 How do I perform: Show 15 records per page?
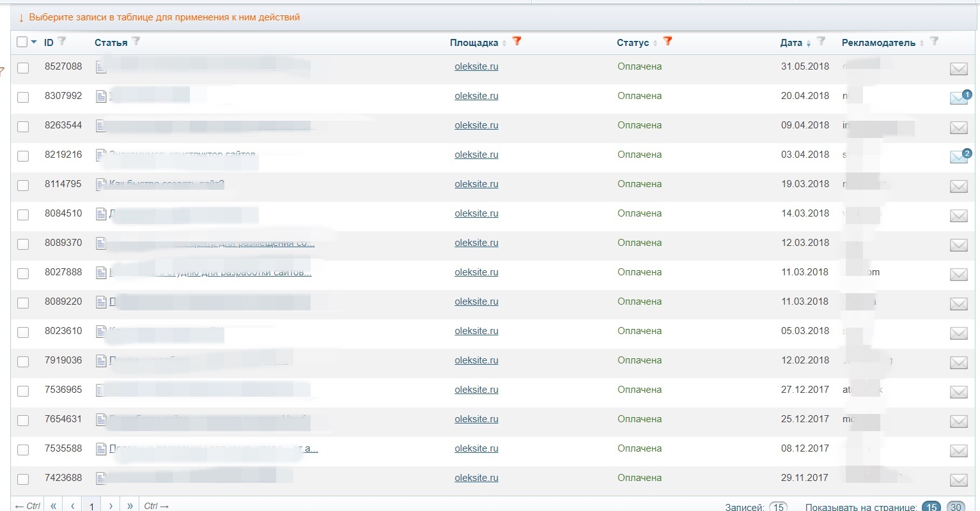(931, 507)
